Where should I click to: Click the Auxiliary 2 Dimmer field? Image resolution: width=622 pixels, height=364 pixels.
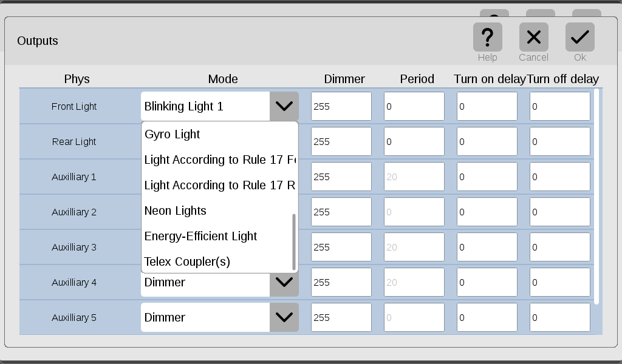(x=341, y=212)
